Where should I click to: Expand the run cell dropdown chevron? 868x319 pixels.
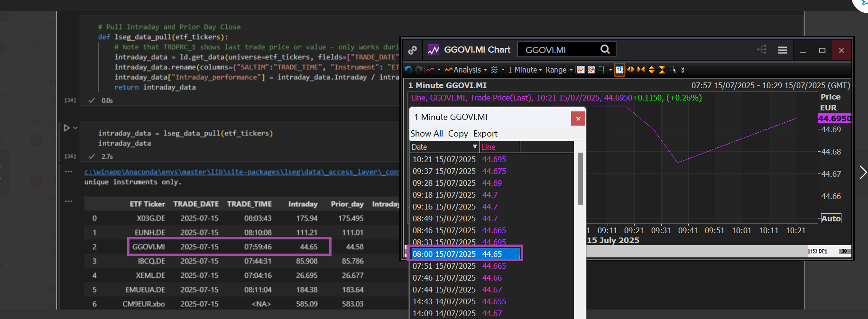coord(75,128)
